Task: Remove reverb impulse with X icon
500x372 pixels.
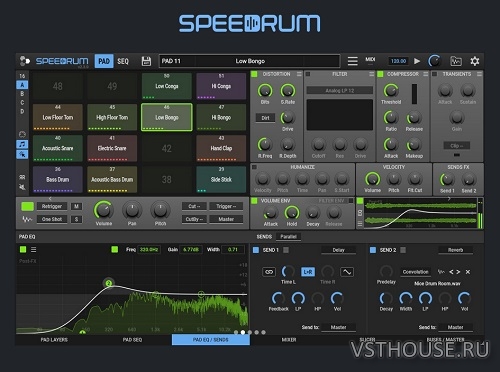Action: coord(468,272)
